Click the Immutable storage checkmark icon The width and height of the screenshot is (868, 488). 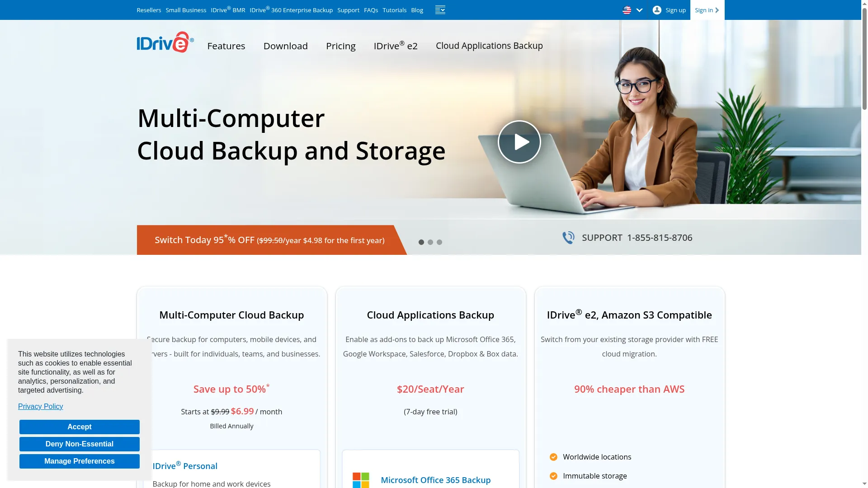553,476
